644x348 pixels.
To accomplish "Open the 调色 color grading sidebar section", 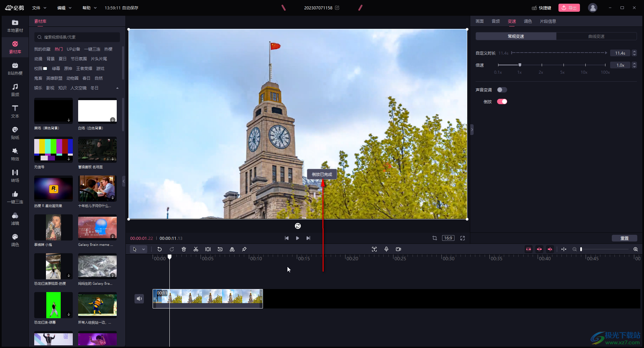I will [15, 240].
